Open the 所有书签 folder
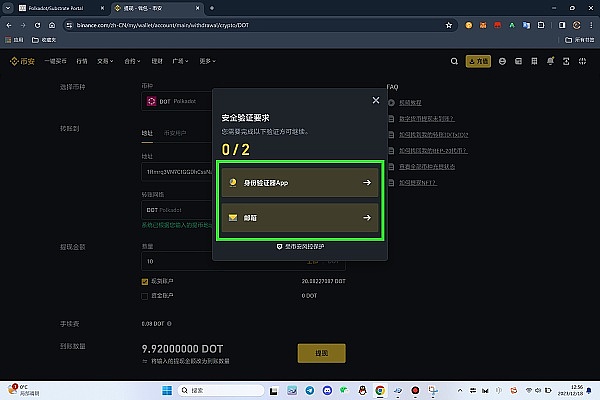 coord(580,40)
